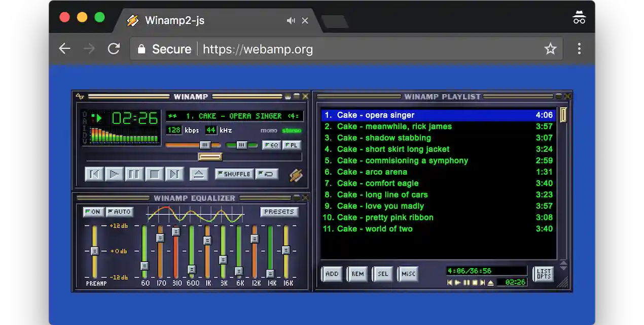This screenshot has height=325, width=644.
Task: Select playlist track Cake - shadow stabbing
Action: pyautogui.click(x=439, y=138)
